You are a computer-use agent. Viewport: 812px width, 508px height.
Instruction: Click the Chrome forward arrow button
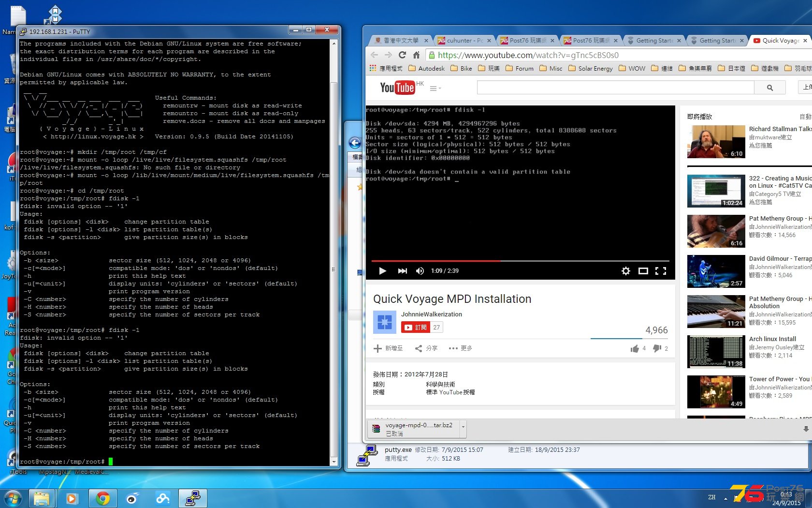point(388,55)
